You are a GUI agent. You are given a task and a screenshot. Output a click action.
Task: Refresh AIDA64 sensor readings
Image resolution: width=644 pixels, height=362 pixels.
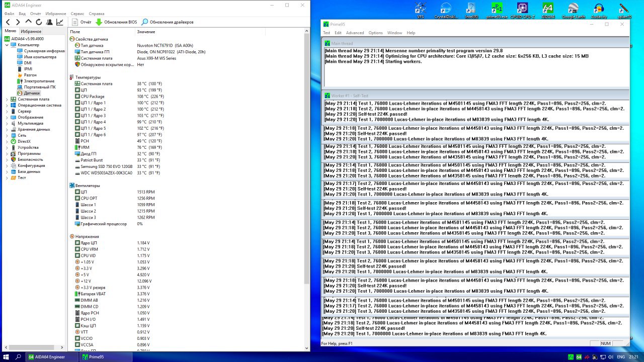pos(39,22)
